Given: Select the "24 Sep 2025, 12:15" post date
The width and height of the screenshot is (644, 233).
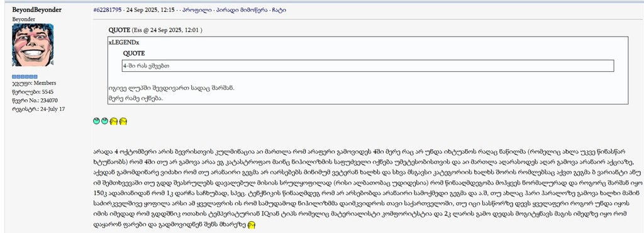Looking at the screenshot, I should click(150, 10).
